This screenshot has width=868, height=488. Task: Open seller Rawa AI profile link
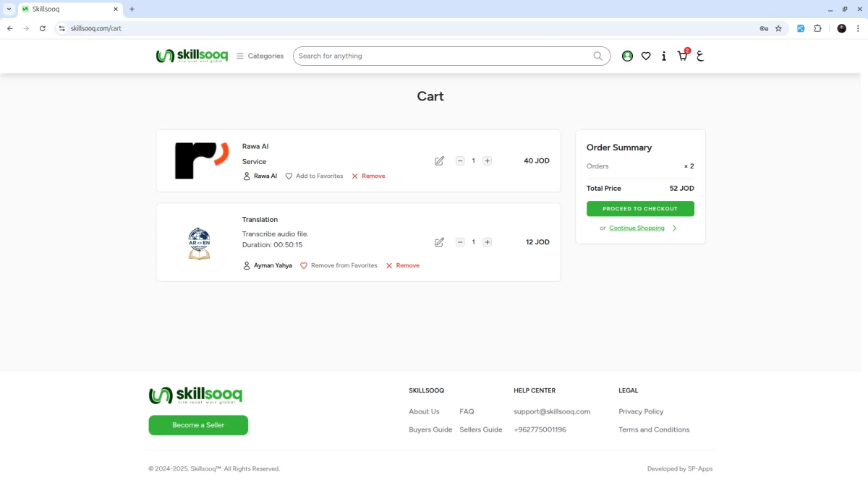[260, 176]
